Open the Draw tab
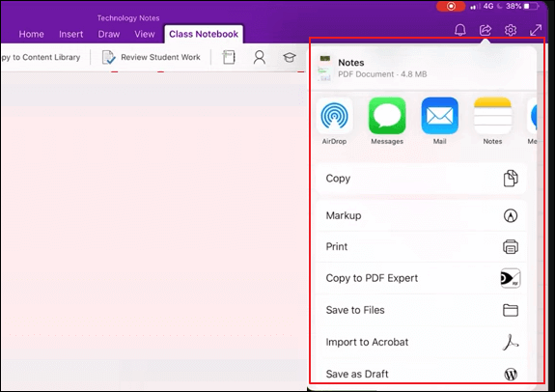This screenshot has height=392, width=555. click(109, 34)
